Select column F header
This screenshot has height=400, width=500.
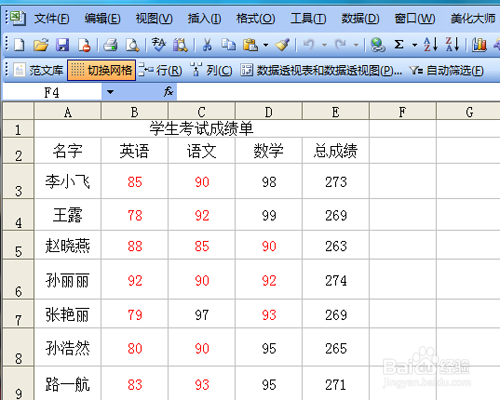point(403,112)
